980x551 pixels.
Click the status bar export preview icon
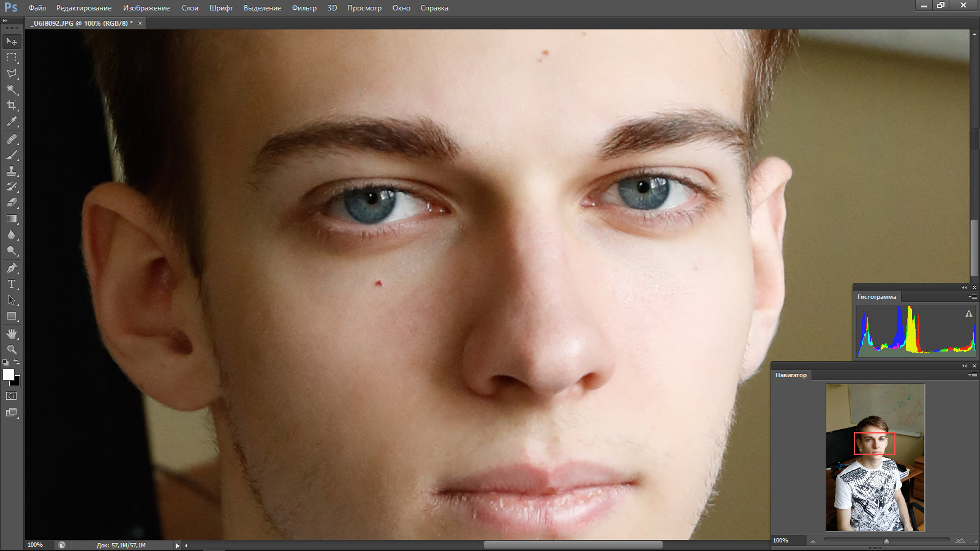click(61, 545)
